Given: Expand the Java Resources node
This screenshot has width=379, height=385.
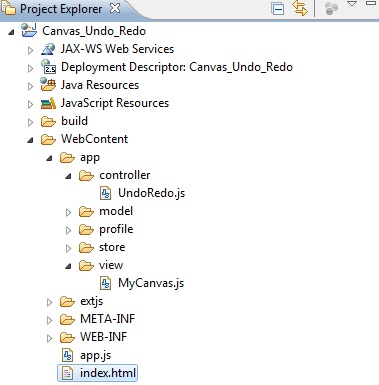Looking at the screenshot, I should click(30, 86).
